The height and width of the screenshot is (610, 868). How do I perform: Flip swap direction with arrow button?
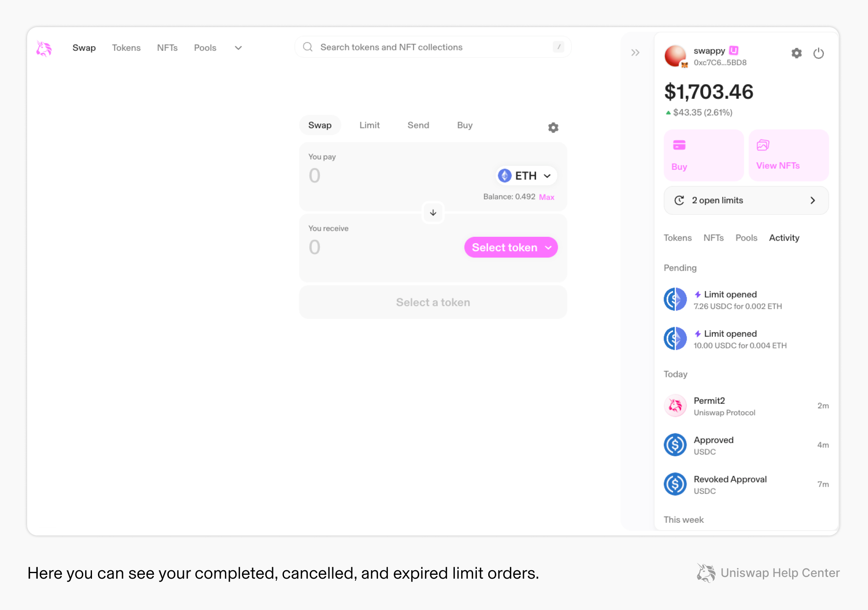pos(433,213)
